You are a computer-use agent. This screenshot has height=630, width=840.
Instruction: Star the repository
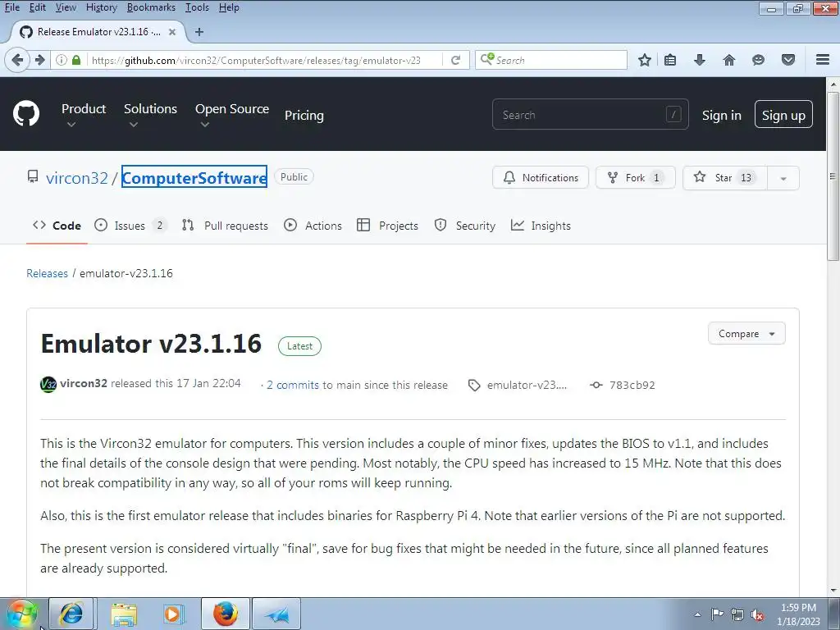pyautogui.click(x=725, y=178)
